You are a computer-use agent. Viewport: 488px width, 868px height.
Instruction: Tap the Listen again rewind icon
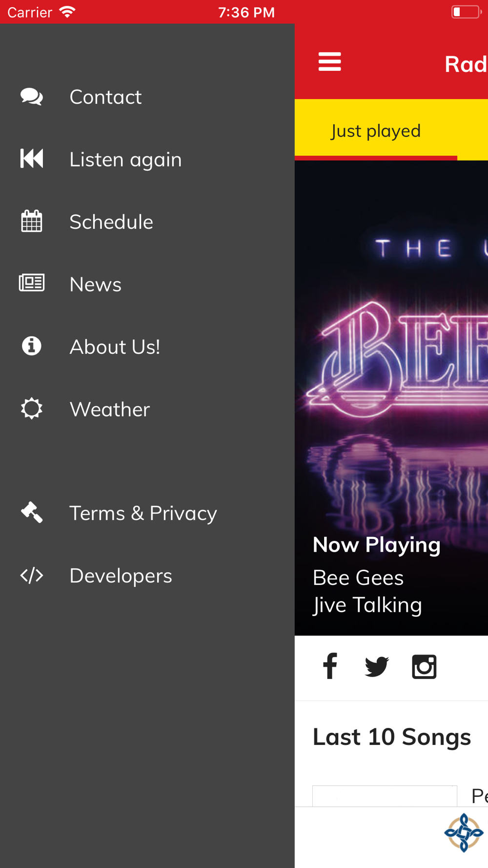coord(32,159)
